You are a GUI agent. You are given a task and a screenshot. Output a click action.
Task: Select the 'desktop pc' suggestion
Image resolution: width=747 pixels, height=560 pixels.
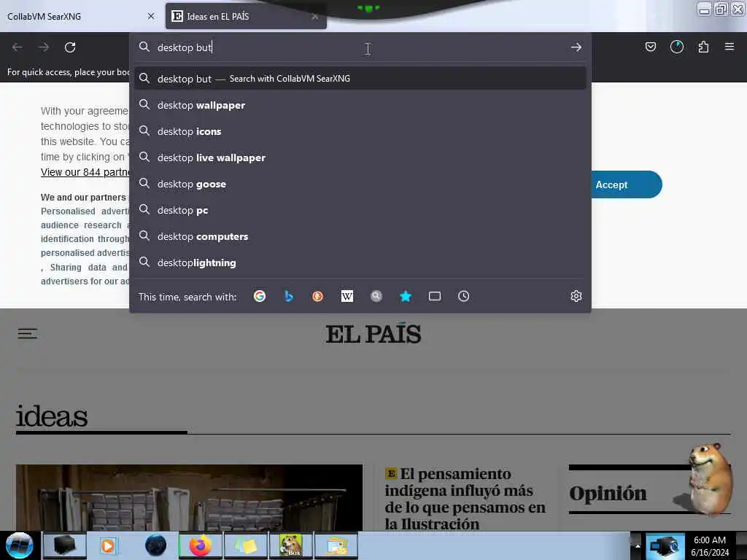tap(360, 210)
